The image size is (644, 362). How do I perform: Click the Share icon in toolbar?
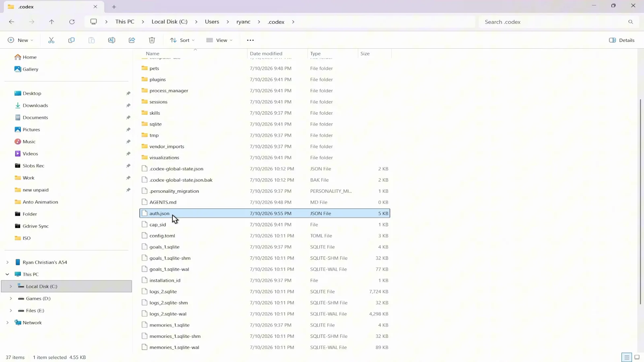click(x=132, y=40)
